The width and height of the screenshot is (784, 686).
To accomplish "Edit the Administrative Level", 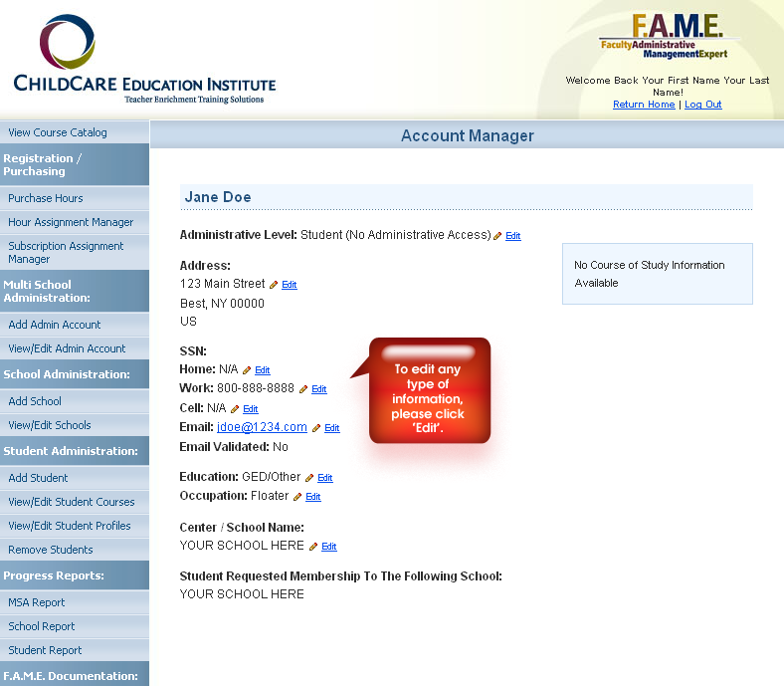I will pos(513,236).
